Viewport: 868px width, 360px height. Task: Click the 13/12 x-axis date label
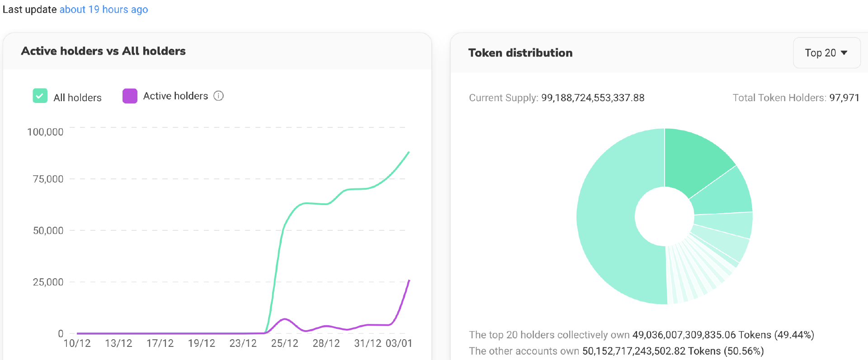click(118, 343)
